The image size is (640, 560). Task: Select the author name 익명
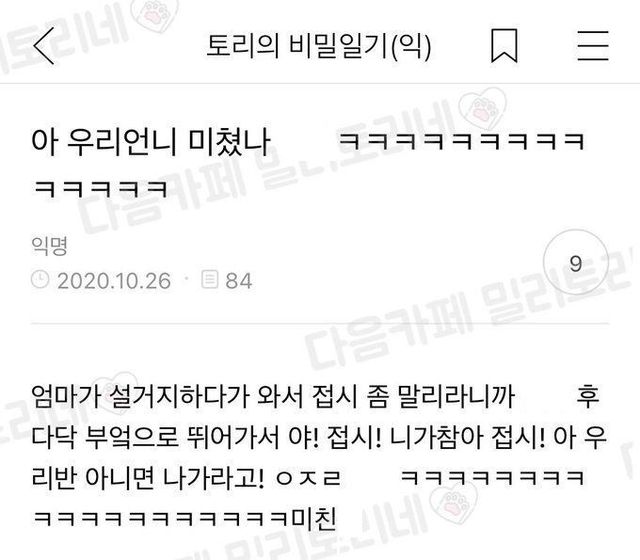pyautogui.click(x=49, y=245)
